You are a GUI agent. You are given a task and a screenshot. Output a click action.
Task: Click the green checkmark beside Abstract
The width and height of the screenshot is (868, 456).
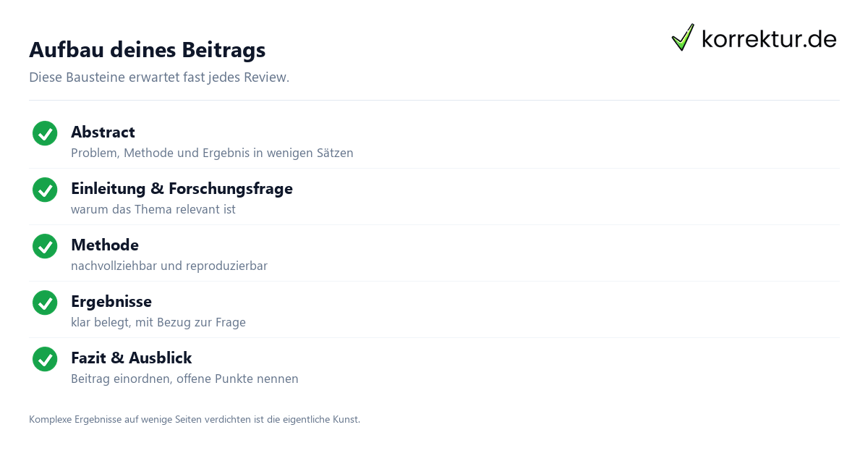pyautogui.click(x=45, y=133)
